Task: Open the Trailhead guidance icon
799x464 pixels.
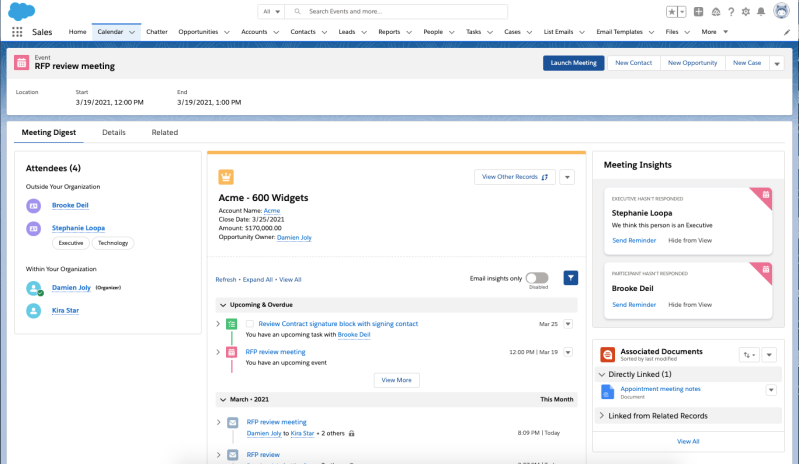Action: 716,12
